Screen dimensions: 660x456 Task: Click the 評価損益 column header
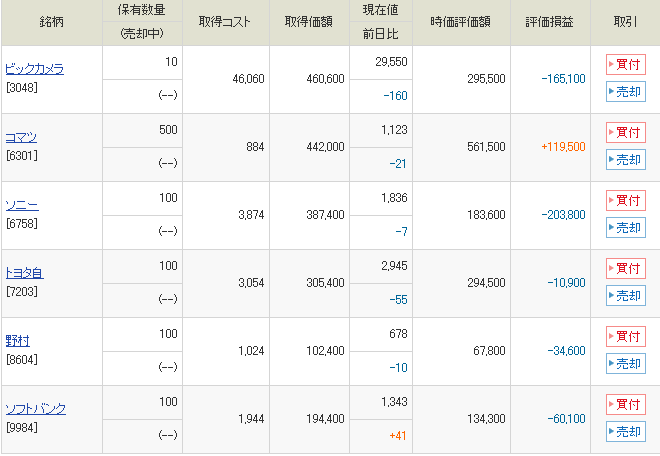(x=548, y=22)
